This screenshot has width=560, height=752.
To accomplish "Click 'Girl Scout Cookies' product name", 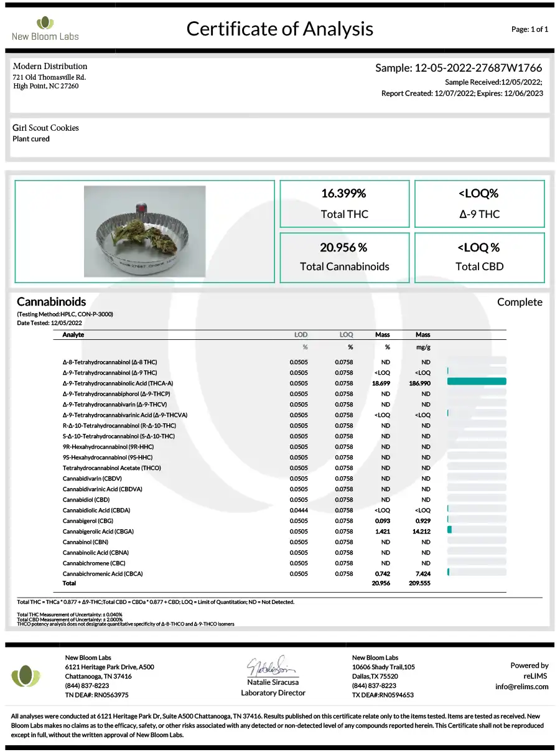I will pos(46,128).
